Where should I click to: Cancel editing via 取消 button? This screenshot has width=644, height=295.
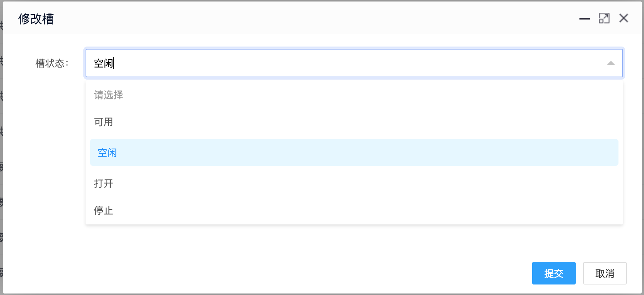(x=605, y=273)
